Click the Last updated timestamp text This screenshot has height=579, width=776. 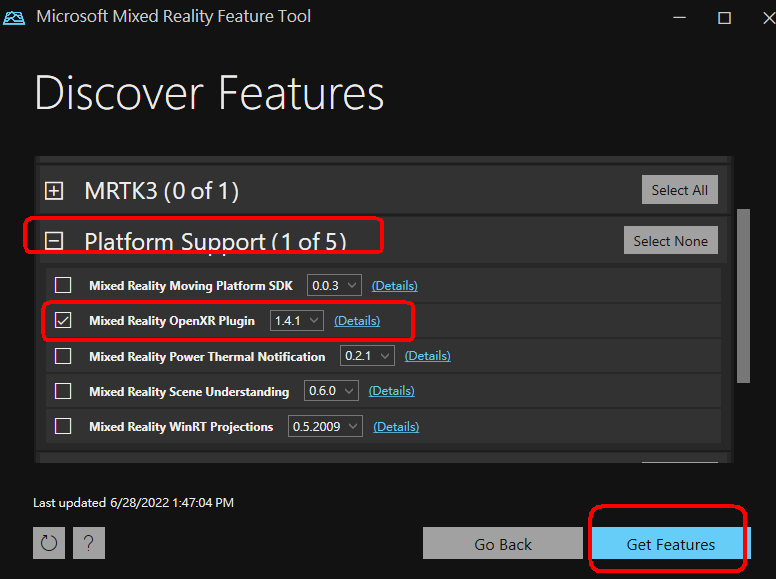tap(133, 503)
